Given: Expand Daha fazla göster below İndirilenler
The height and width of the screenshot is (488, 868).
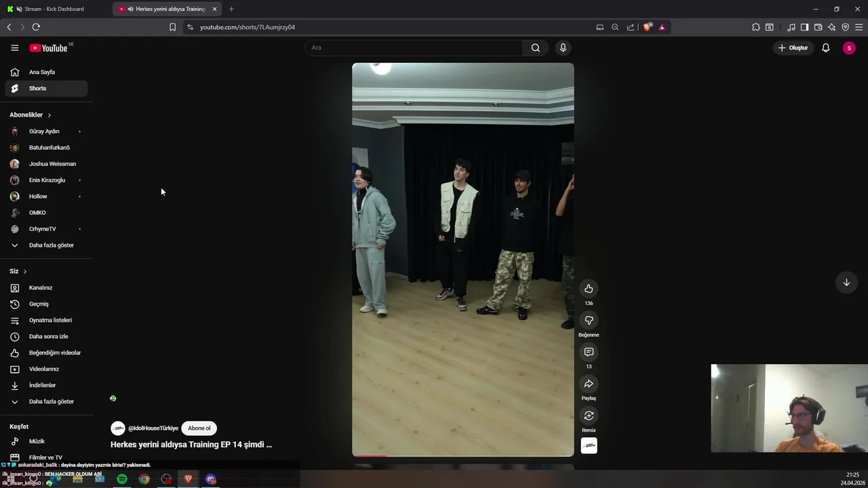Looking at the screenshot, I should click(x=46, y=401).
